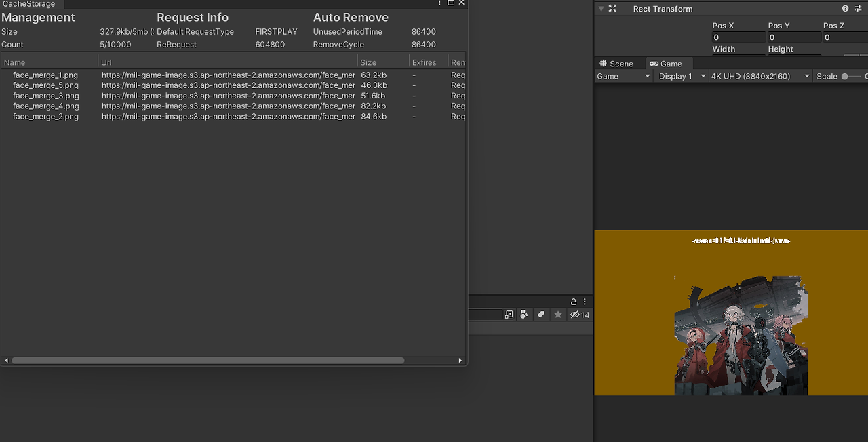Open the 4K UHD resolution dropdown

(760, 76)
